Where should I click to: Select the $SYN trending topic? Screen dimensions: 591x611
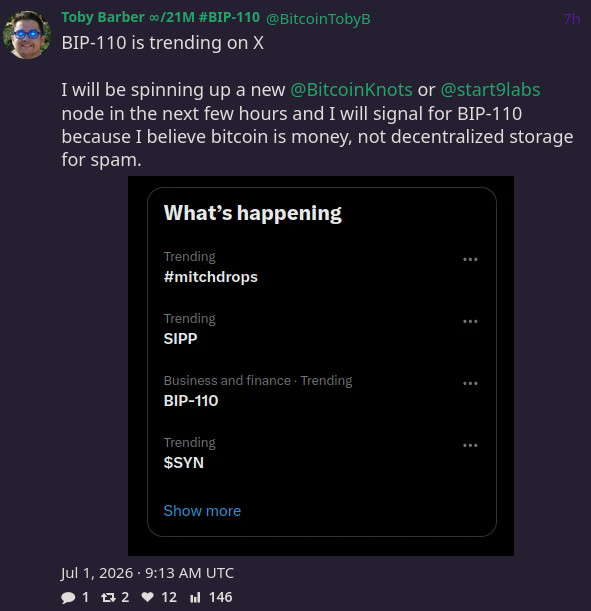183,463
